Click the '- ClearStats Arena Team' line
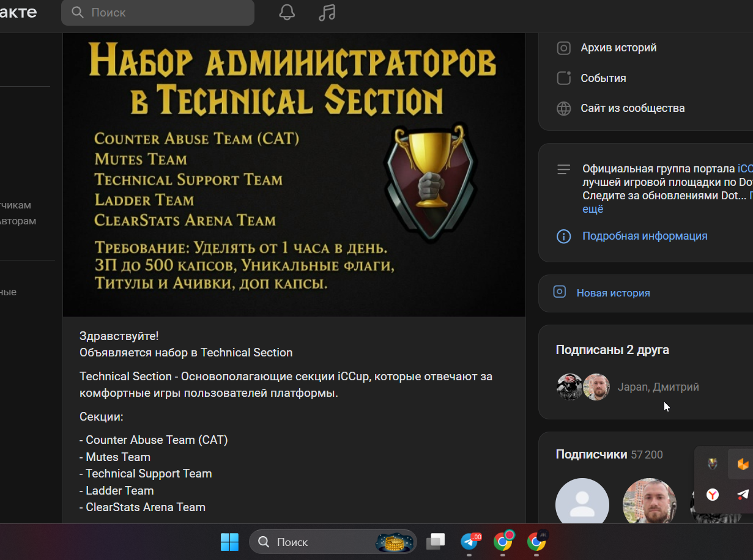Viewport: 753px width, 560px height. [x=143, y=507]
